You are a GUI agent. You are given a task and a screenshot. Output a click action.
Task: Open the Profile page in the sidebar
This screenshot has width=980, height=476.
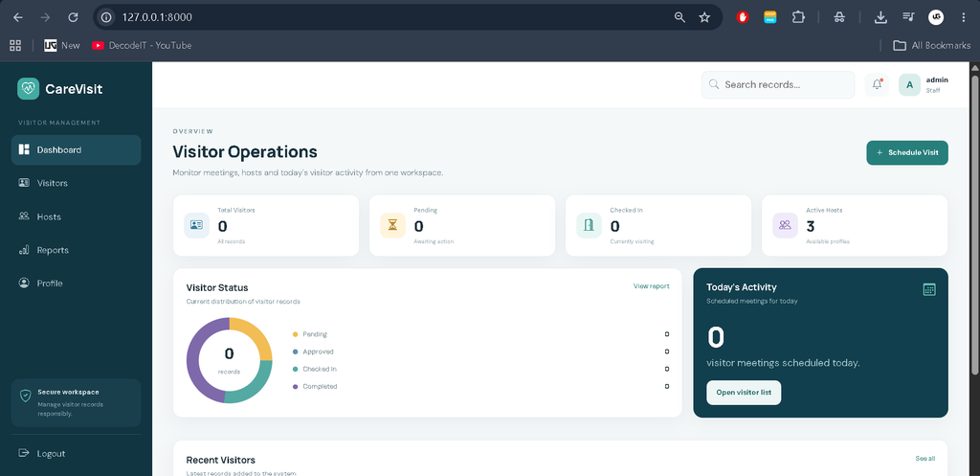click(77, 283)
